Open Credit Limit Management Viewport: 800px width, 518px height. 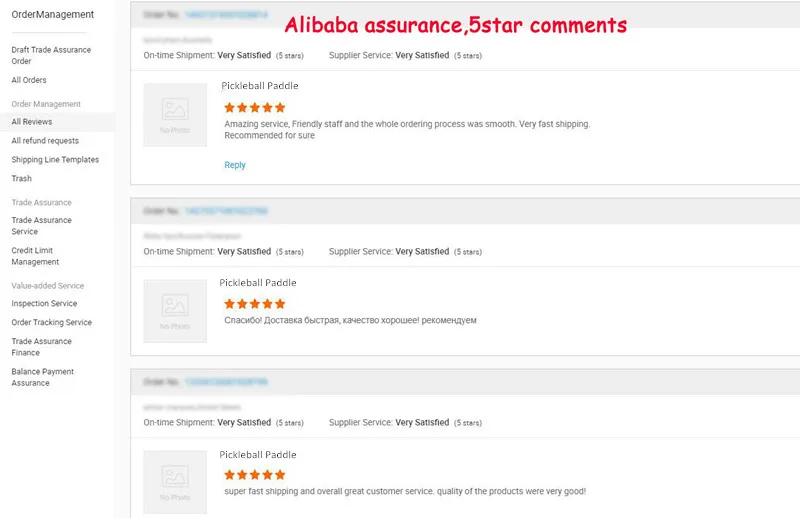click(x=35, y=256)
